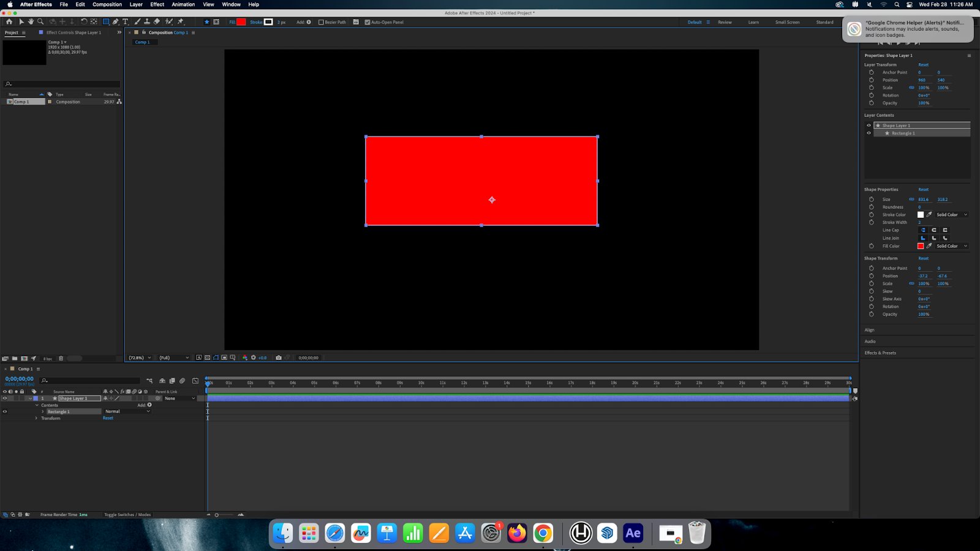This screenshot has width=980, height=551.
Task: Toggle Rectangle 1 visibility in Properties panel
Action: [x=869, y=133]
